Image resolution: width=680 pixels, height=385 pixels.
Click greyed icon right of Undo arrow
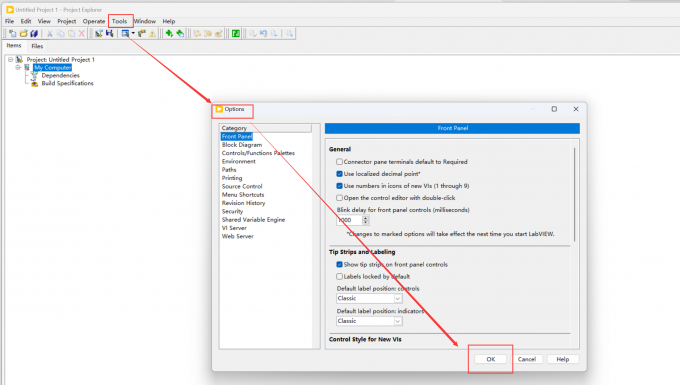[274, 33]
